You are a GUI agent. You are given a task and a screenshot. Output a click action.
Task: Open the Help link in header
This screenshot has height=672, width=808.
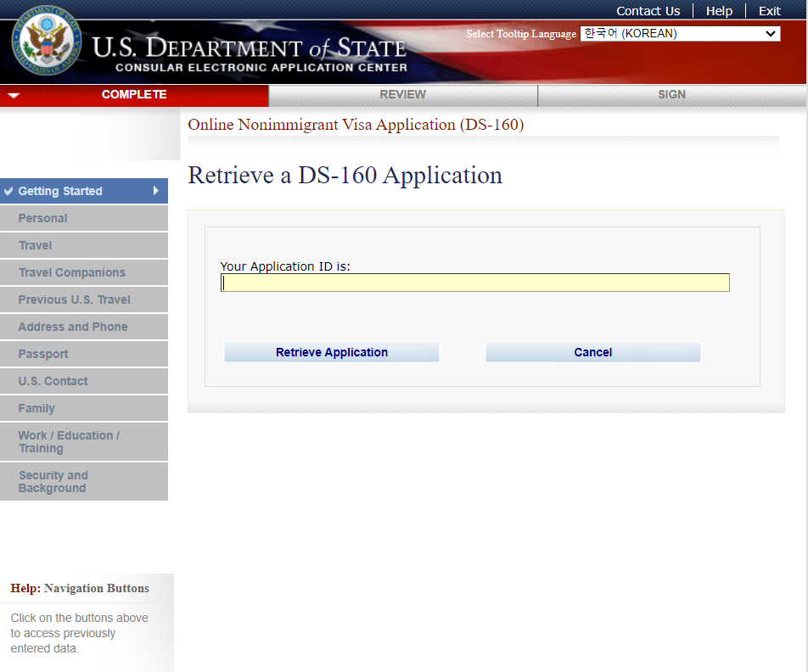click(719, 11)
